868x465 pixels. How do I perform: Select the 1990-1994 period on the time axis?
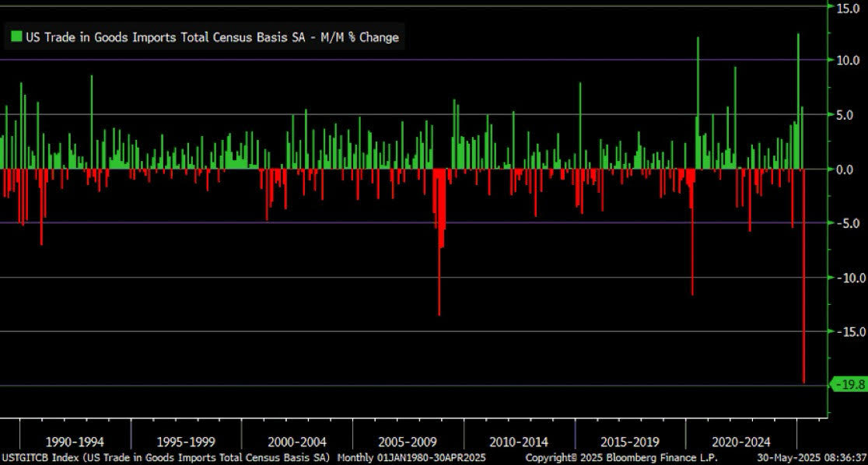tap(75, 442)
